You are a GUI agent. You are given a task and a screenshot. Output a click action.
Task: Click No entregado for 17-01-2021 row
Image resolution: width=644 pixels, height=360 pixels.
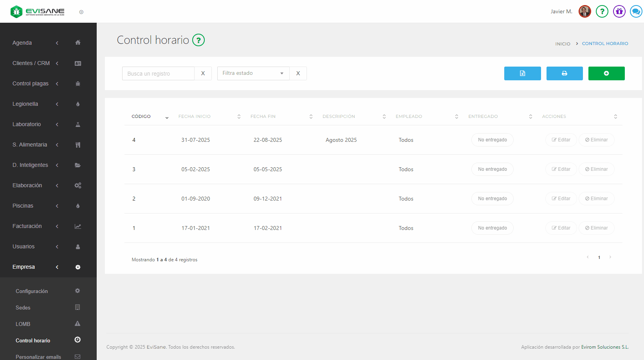pos(492,228)
